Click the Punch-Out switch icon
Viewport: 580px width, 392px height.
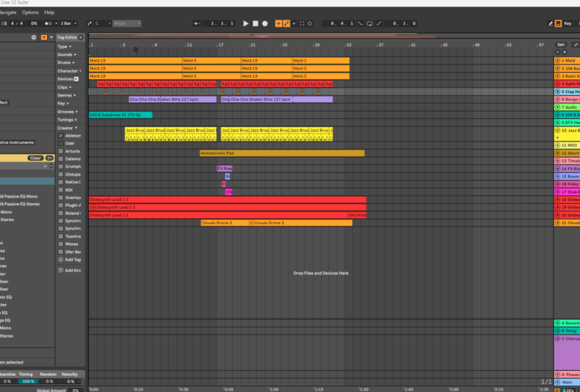click(x=379, y=23)
